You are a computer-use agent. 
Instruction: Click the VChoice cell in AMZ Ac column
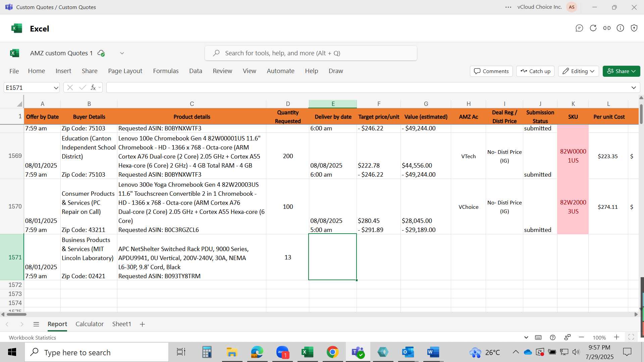tap(468, 207)
